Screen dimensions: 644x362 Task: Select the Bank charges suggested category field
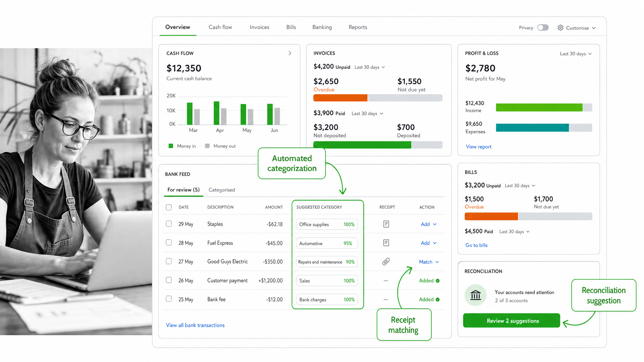point(327,299)
